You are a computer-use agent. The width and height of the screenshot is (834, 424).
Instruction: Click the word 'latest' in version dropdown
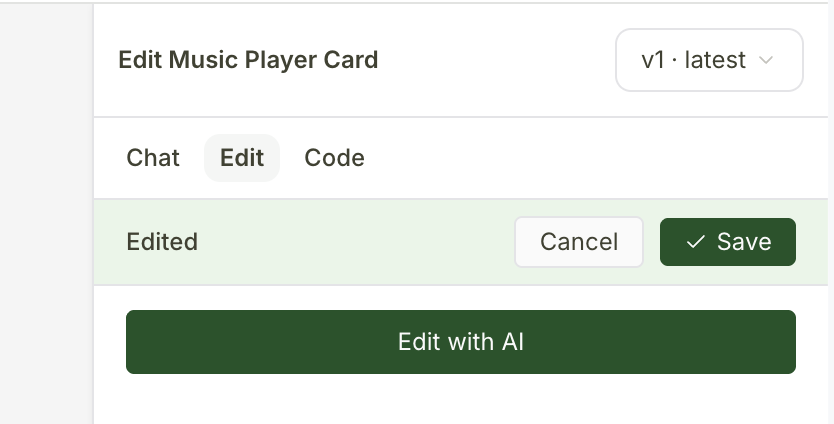(715, 60)
